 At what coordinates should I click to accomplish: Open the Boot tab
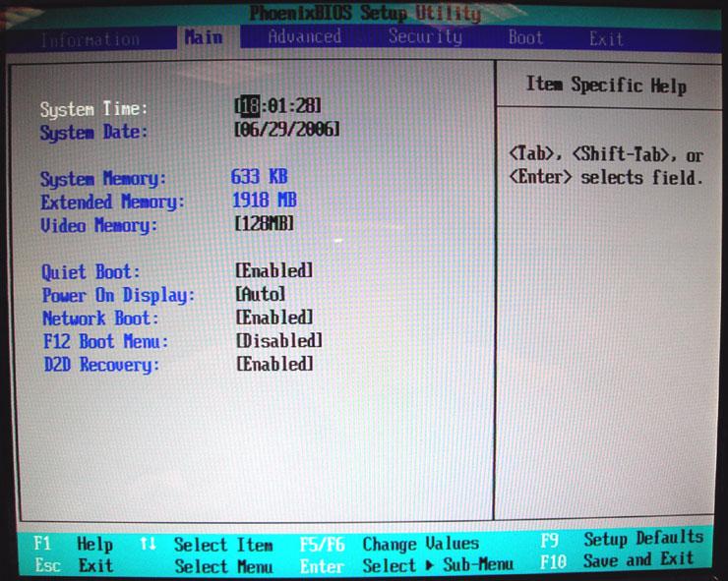[525, 37]
